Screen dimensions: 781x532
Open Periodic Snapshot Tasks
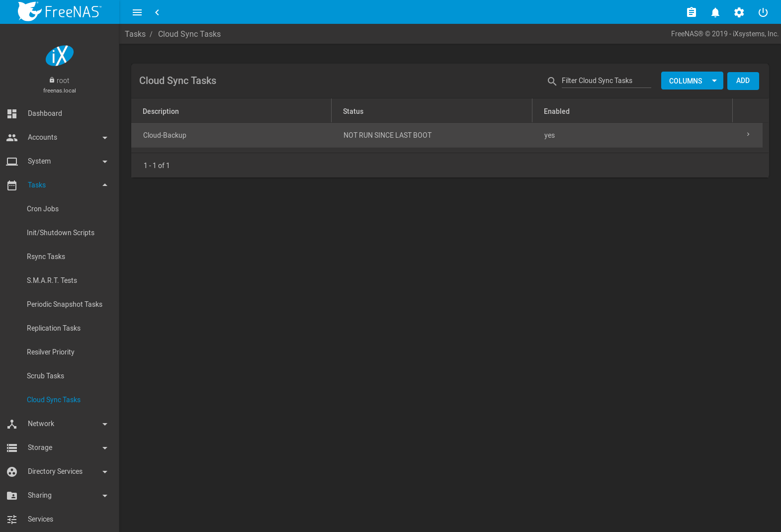tap(65, 304)
